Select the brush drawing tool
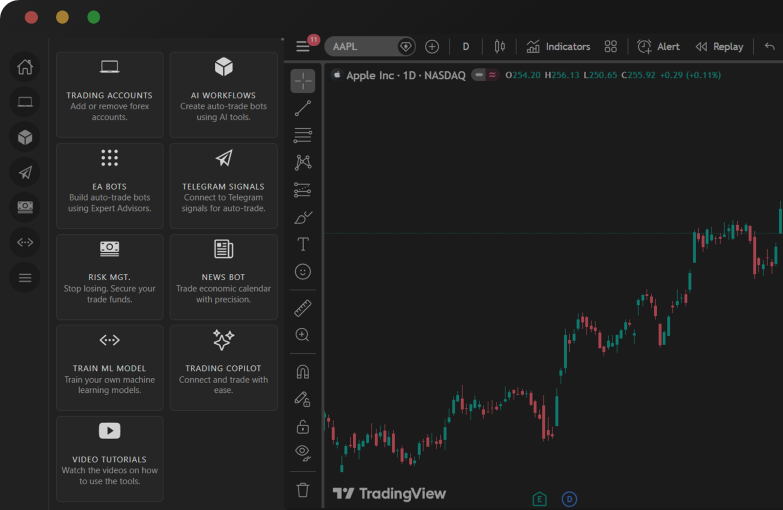Image resolution: width=783 pixels, height=510 pixels. [x=303, y=217]
